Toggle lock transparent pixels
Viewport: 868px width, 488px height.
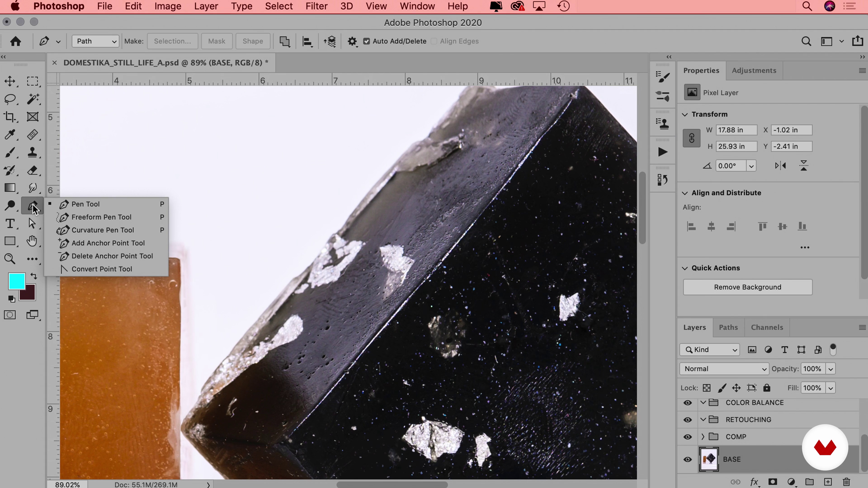(707, 388)
